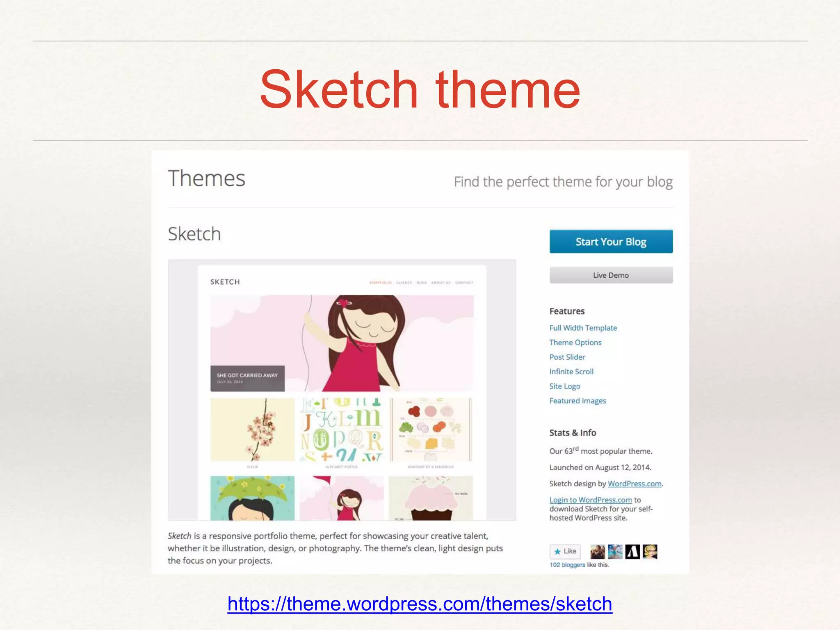Click the star Like button
This screenshot has height=630, width=840.
click(x=565, y=551)
